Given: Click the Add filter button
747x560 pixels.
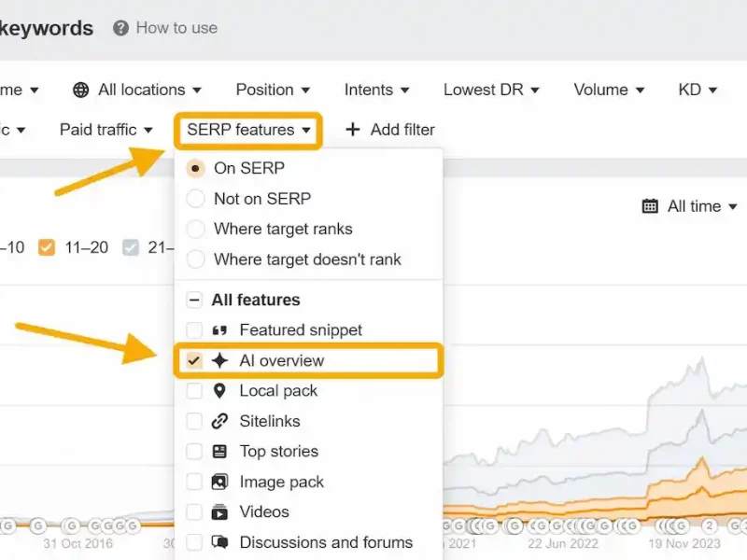Looking at the screenshot, I should (x=390, y=130).
